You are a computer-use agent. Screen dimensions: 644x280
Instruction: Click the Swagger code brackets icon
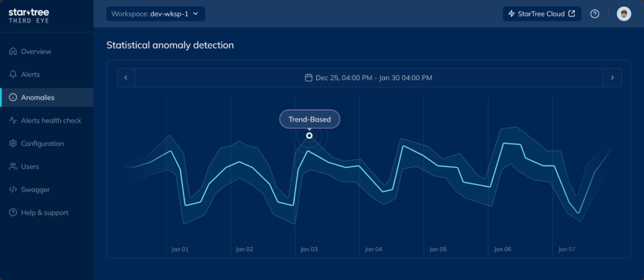pos(13,190)
